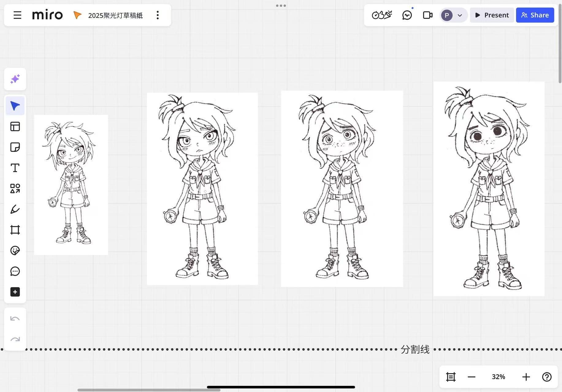Expand the user avatar dropdown
562x392 pixels.
coord(459,15)
